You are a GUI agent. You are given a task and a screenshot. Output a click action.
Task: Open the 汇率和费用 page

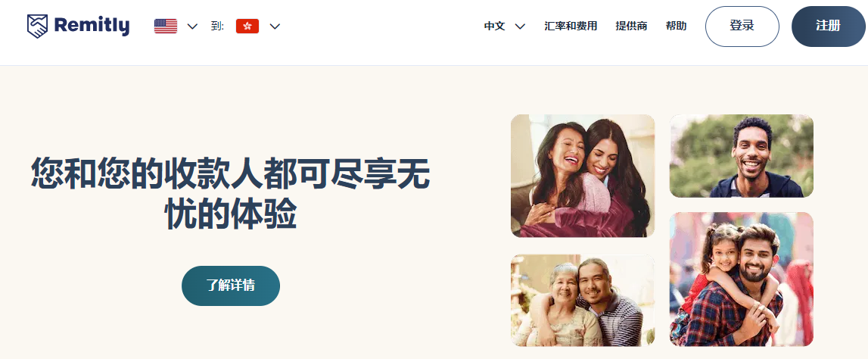pyautogui.click(x=571, y=26)
